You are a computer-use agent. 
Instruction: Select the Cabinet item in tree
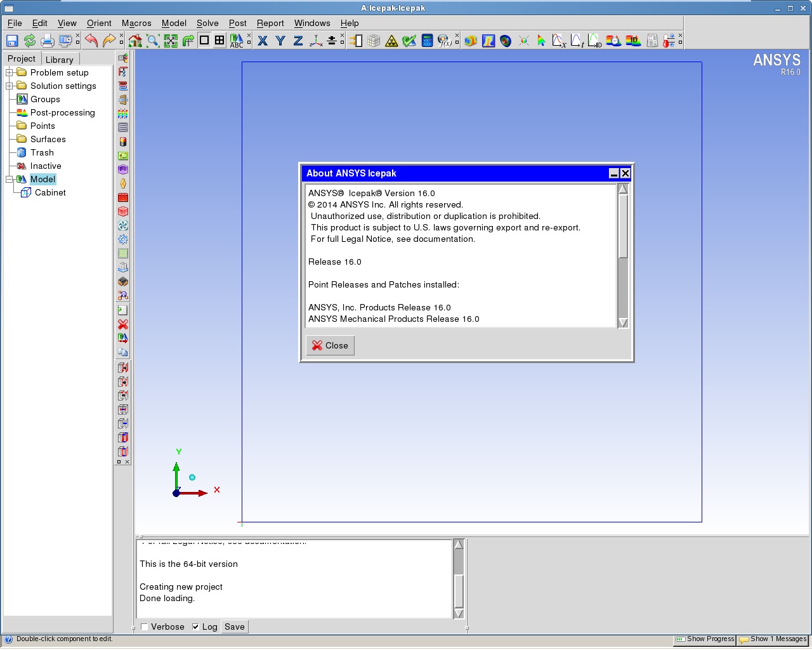pos(50,192)
